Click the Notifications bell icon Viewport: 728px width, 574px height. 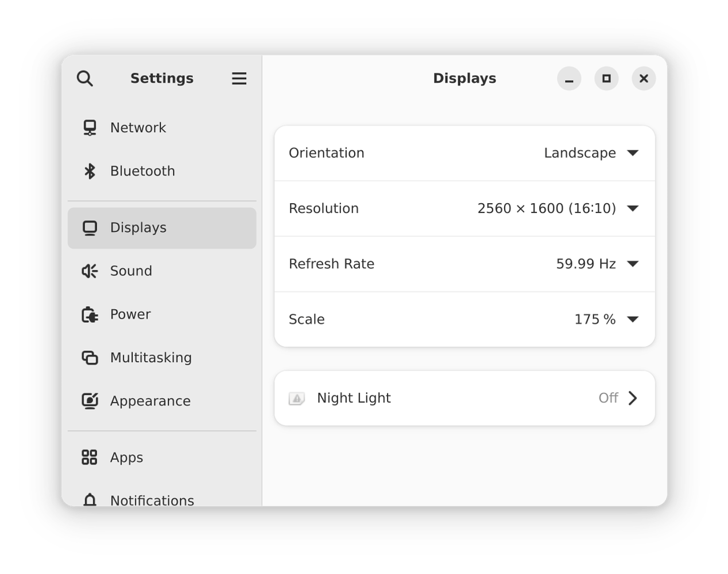90,499
